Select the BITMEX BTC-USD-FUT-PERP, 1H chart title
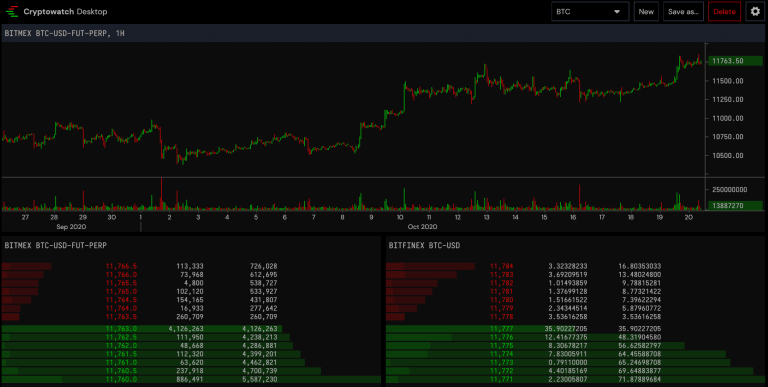This screenshot has width=768, height=387. (x=64, y=33)
